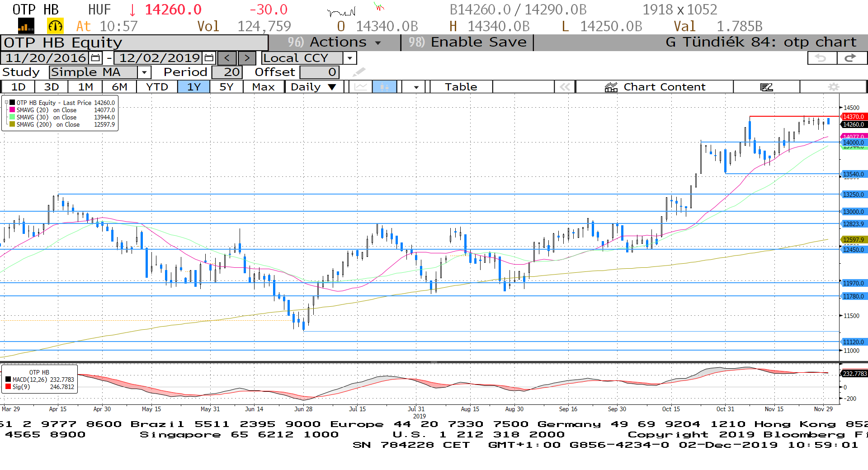Click the 13250.0 price level label

(x=854, y=195)
